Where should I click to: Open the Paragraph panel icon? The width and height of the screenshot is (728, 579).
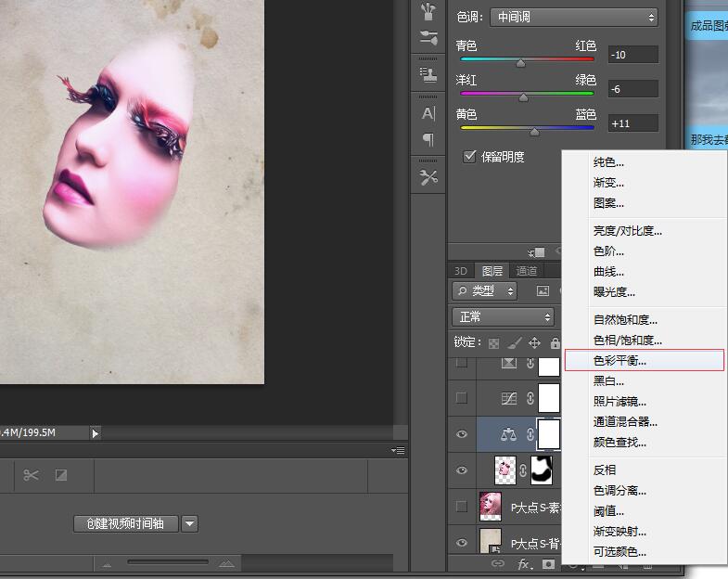[428, 140]
